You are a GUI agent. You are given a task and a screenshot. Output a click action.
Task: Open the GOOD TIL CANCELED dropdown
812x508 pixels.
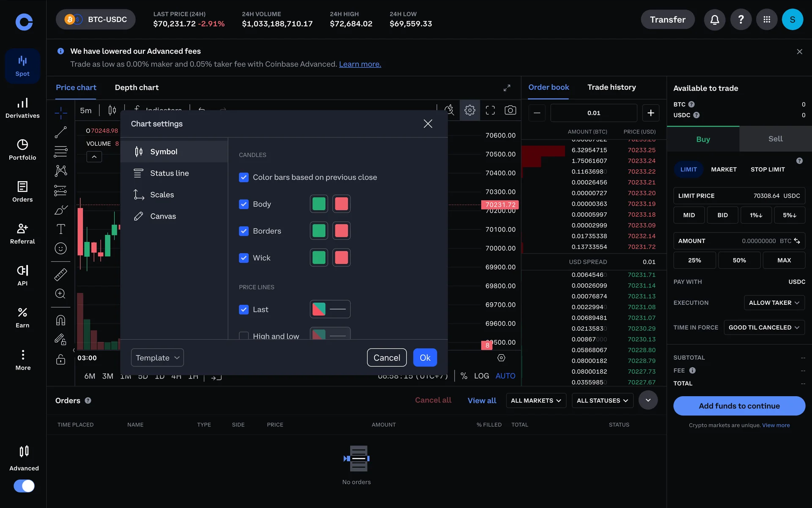pyautogui.click(x=763, y=327)
